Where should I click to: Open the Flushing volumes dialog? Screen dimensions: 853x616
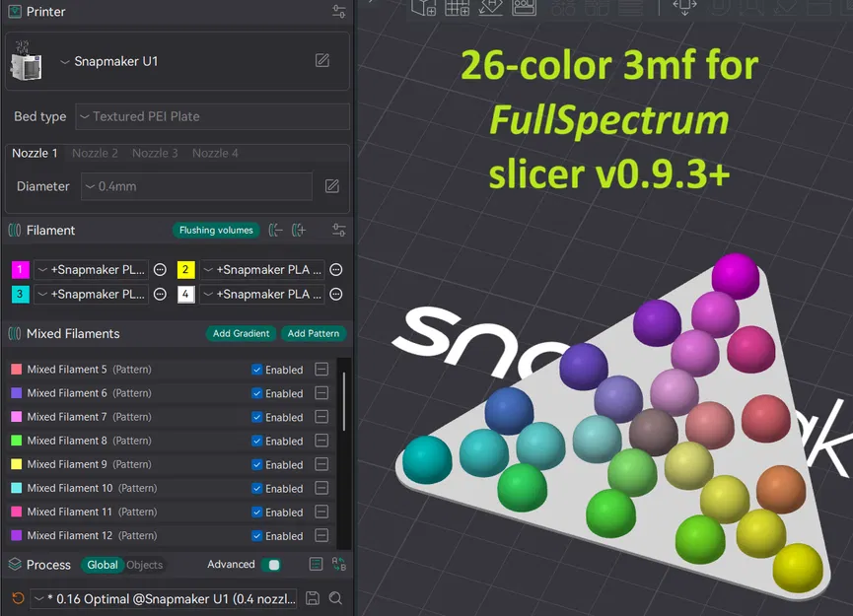tap(215, 230)
